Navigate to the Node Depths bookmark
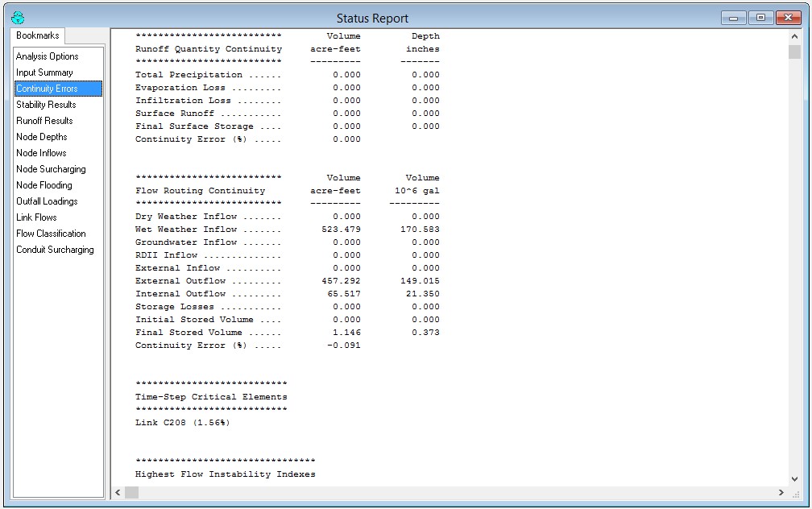This screenshot has width=812, height=509. pyautogui.click(x=42, y=137)
